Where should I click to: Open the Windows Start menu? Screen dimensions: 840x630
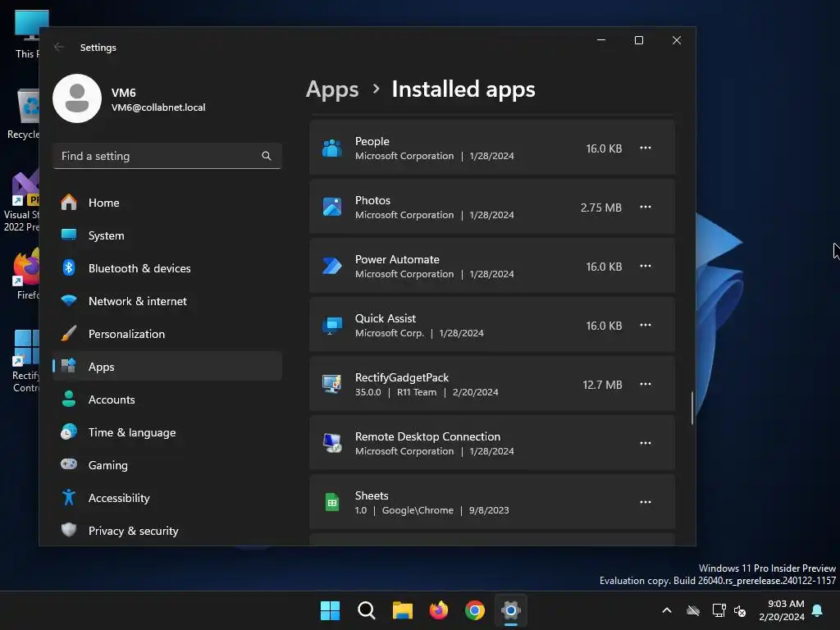pos(330,610)
